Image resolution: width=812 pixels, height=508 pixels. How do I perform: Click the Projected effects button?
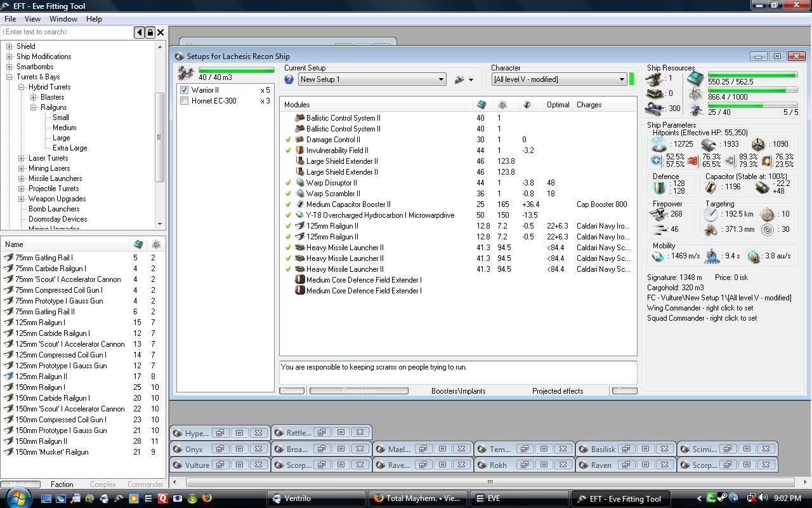[557, 391]
